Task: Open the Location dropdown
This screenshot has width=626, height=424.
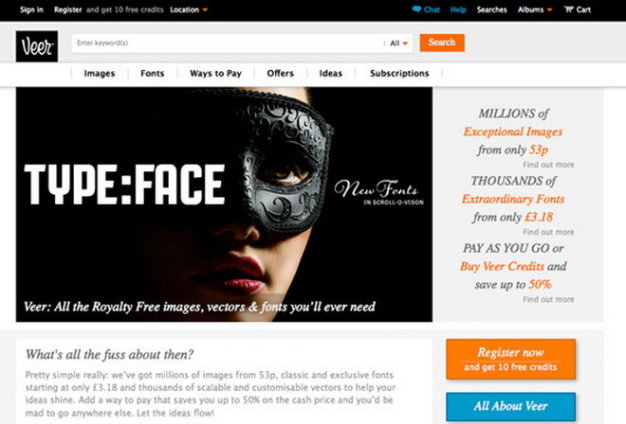Action: pos(189,10)
